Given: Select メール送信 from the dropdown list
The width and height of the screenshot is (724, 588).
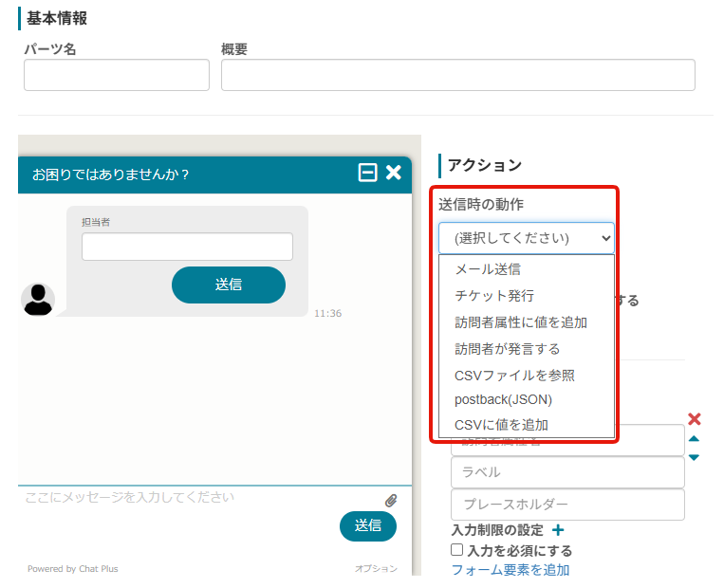Looking at the screenshot, I should coord(488,269).
